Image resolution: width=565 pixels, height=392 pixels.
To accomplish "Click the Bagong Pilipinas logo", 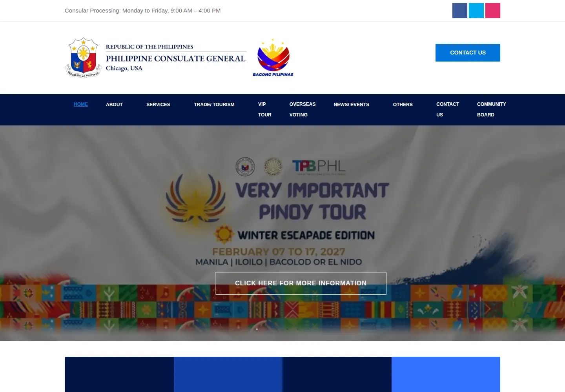I will coord(273,58).
